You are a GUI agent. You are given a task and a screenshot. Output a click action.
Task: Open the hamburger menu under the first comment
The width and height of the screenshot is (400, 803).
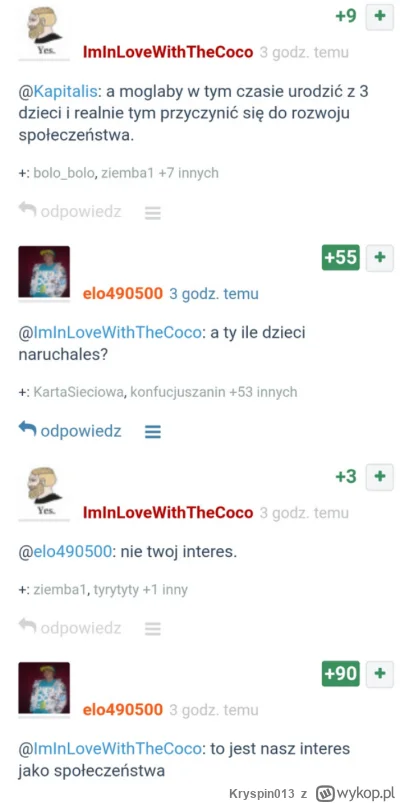[x=153, y=213]
